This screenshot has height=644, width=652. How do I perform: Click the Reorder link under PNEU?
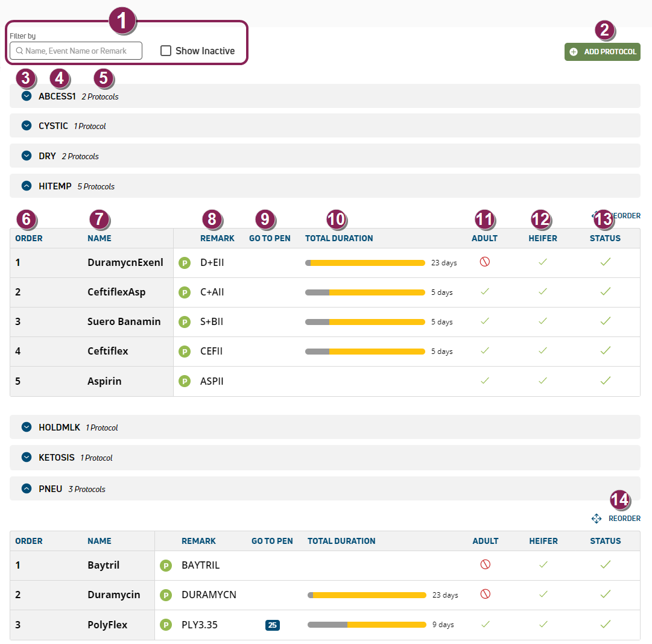click(624, 519)
